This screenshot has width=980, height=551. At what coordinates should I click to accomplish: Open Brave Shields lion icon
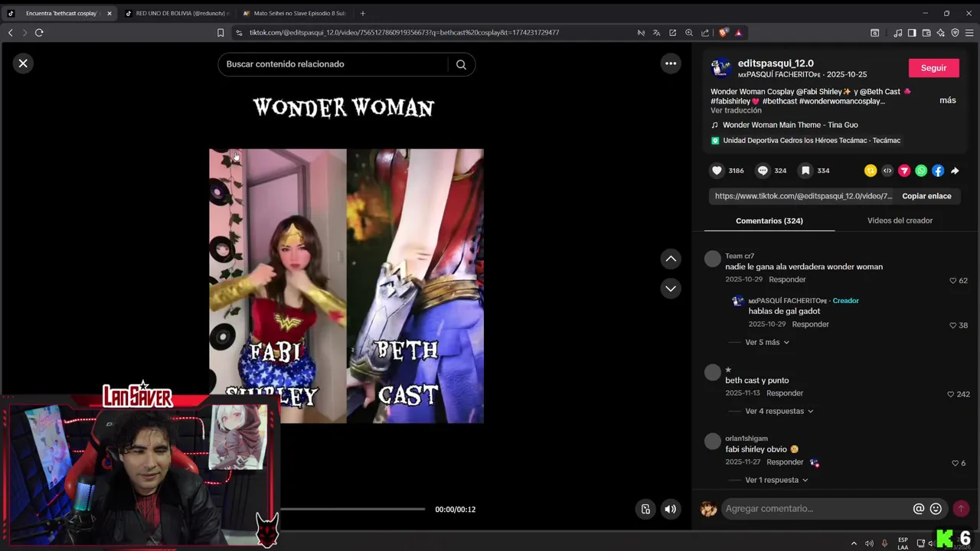724,32
